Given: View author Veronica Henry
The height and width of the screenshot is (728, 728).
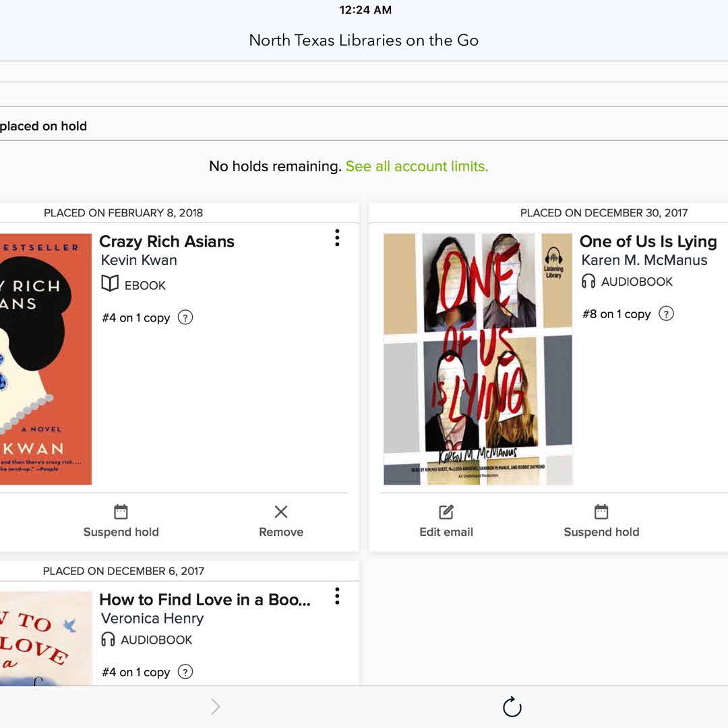Looking at the screenshot, I should [152, 618].
